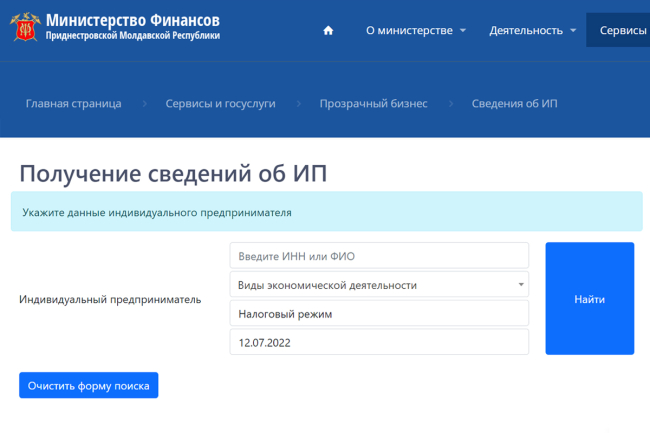
Task: Navigate to Главная страница breadcrumb
Action: tap(73, 103)
